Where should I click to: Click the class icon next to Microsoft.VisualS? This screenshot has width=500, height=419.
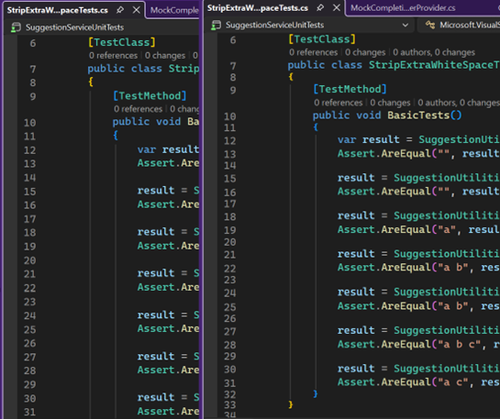[430, 25]
